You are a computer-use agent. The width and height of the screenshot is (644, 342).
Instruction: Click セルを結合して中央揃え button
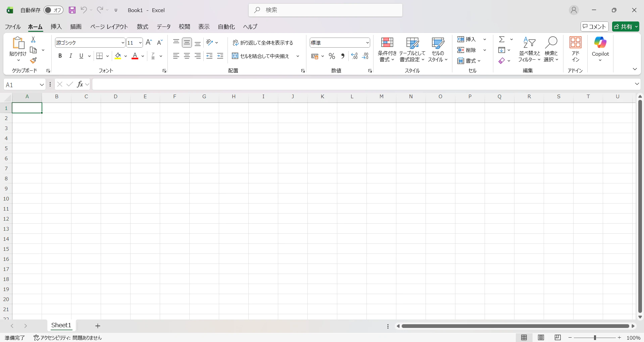coord(260,56)
